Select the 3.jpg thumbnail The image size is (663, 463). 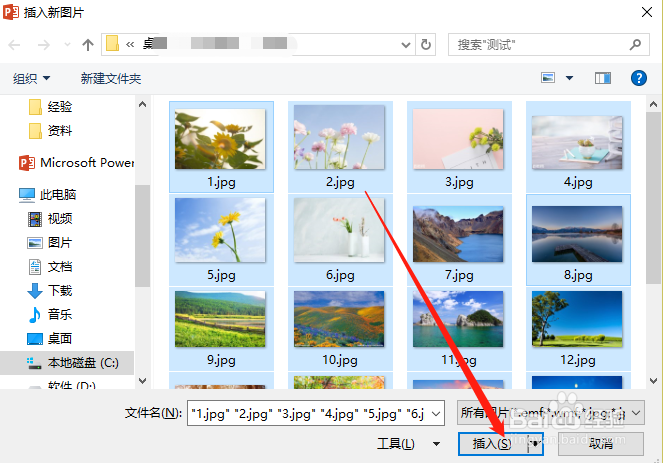[x=458, y=140]
